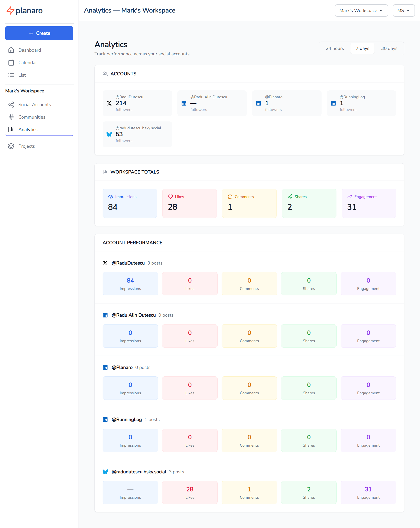The width and height of the screenshot is (420, 528).
Task: Open the Mark's Workspace dropdown
Action: pos(361,11)
